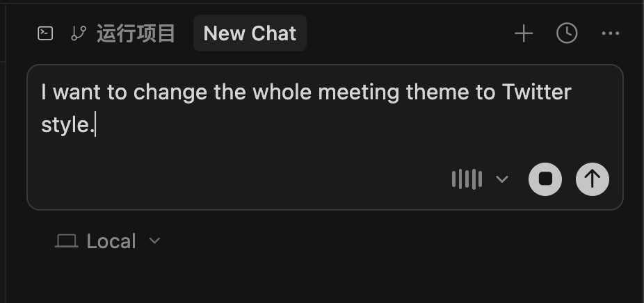Open the Local environment selector
The height and width of the screenshot is (303, 644).
(x=111, y=241)
